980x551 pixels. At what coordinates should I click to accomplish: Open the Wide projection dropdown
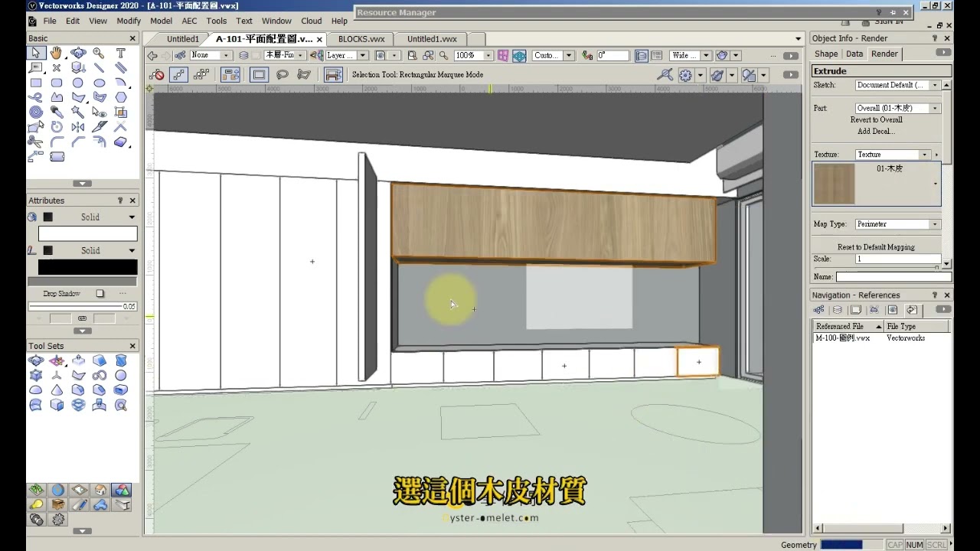point(690,55)
